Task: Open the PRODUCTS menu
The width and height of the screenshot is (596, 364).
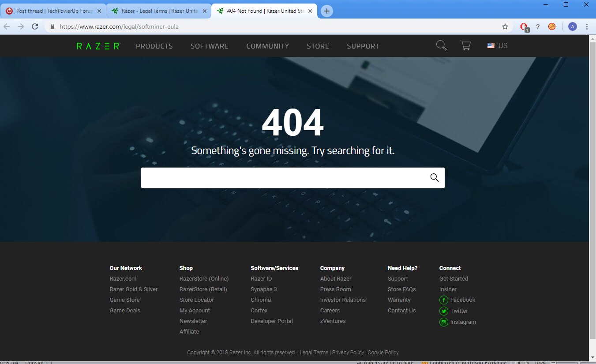Action: pyautogui.click(x=154, y=46)
